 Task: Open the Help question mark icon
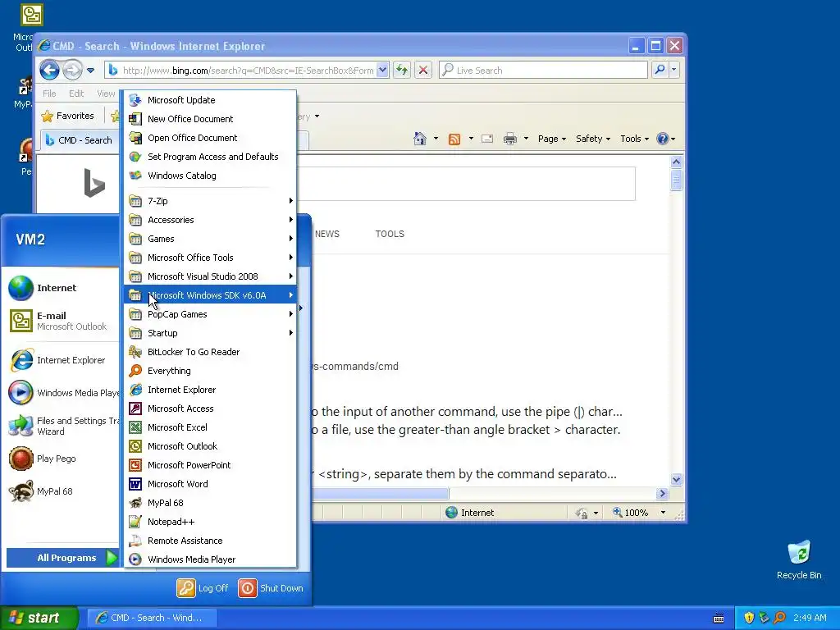pos(663,139)
